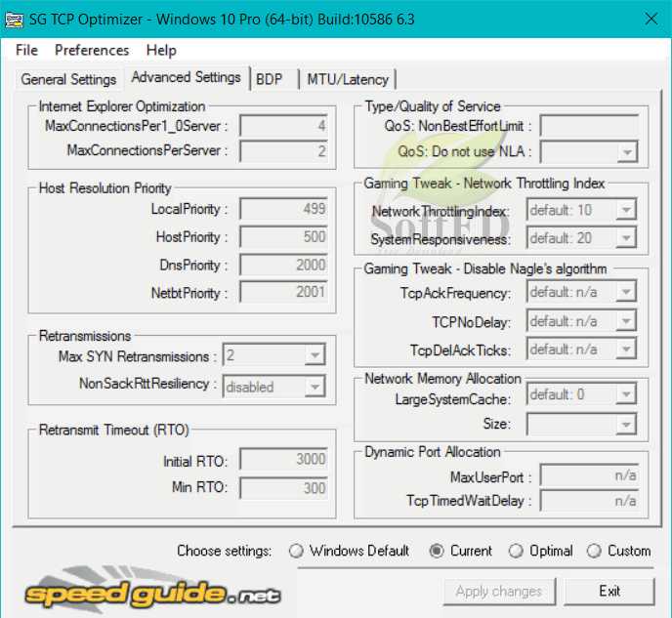
Task: Click the 'Host Resolution Priority' group heading
Action: [x=105, y=188]
